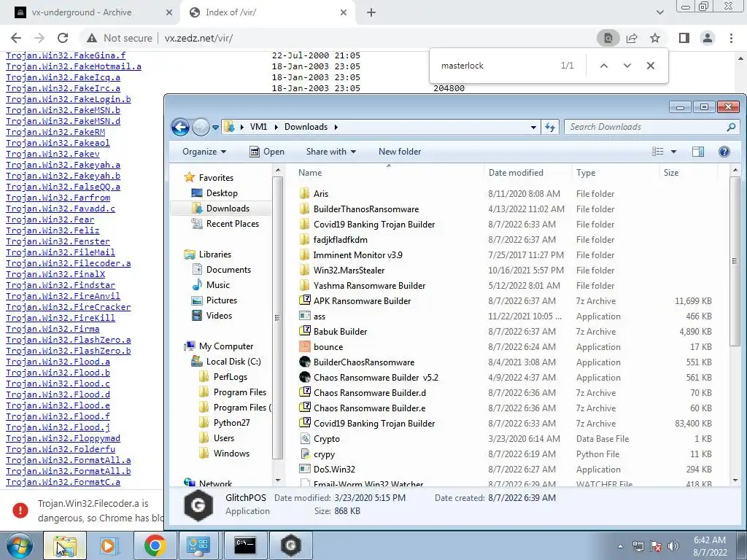Screen dimensions: 747x560
Task: Click Chrome forward navigation arrow
Action: (x=39, y=38)
